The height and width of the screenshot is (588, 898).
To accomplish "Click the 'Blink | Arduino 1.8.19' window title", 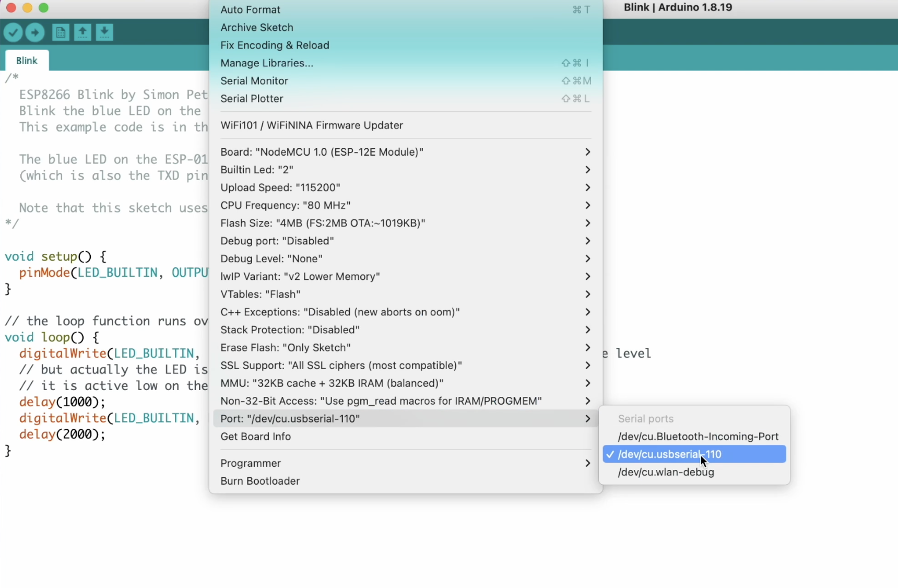I will (x=678, y=7).
